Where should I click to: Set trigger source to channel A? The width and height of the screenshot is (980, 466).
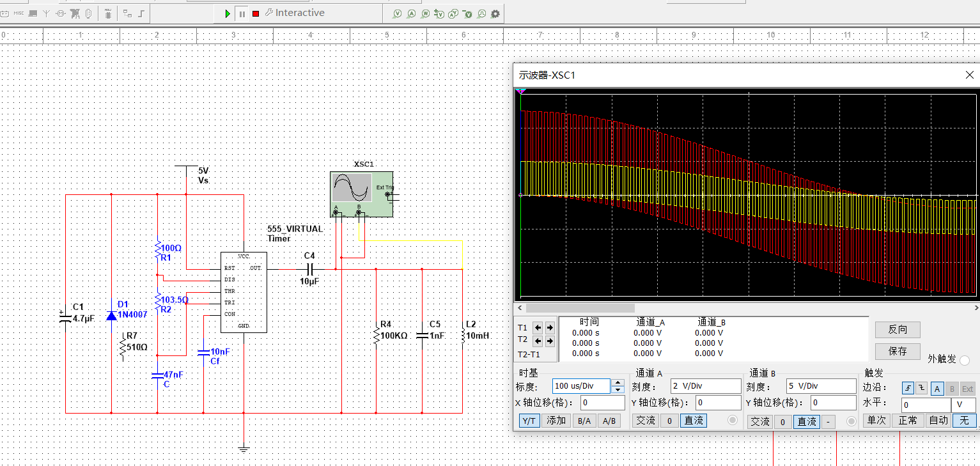tap(937, 389)
